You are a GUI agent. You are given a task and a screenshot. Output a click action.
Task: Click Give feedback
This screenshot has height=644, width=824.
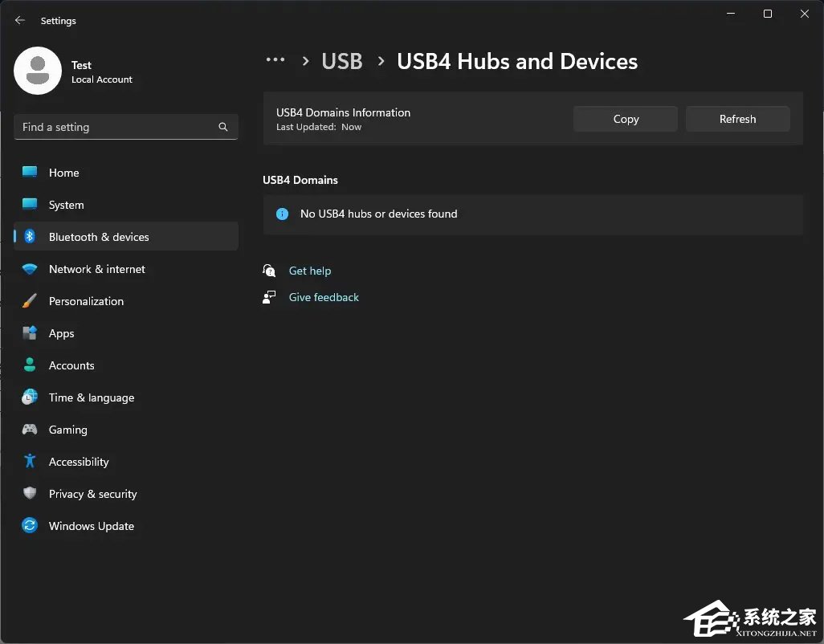[323, 297]
